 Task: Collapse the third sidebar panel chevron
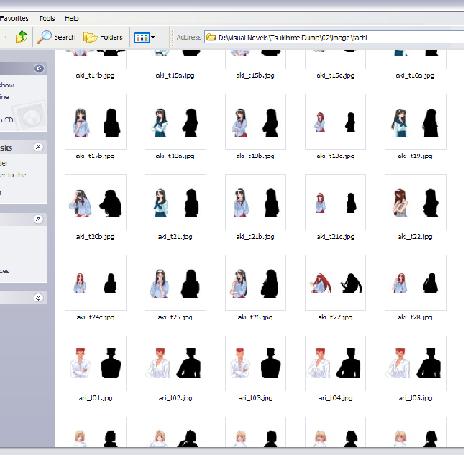coord(38,219)
